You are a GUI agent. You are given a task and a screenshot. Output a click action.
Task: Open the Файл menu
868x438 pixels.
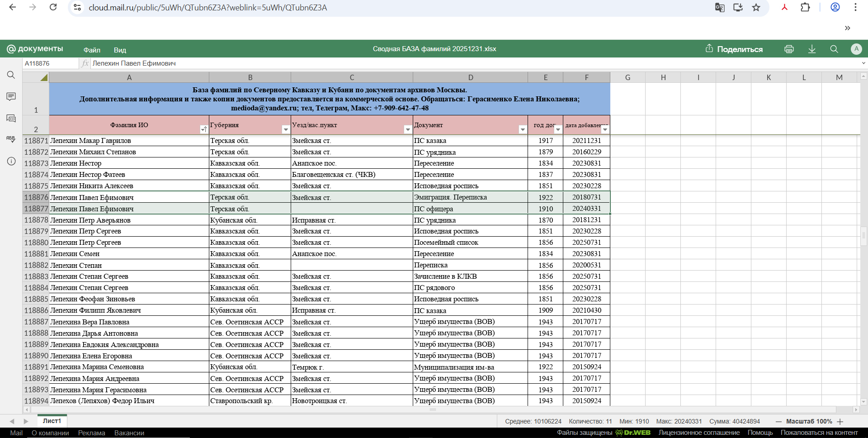(92, 50)
